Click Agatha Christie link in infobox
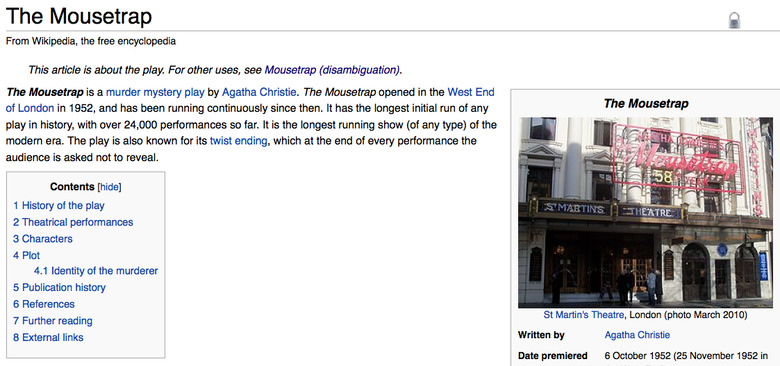Viewport: 780px width, 366px height. (637, 335)
